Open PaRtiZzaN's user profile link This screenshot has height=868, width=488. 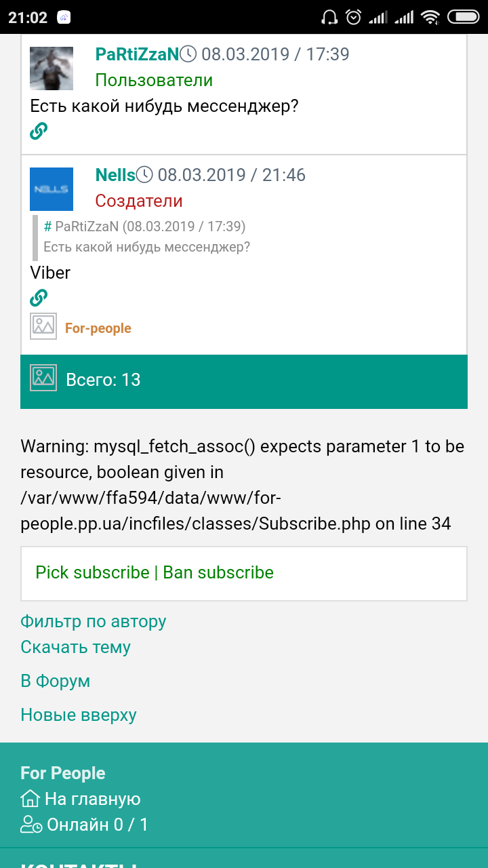tap(137, 54)
